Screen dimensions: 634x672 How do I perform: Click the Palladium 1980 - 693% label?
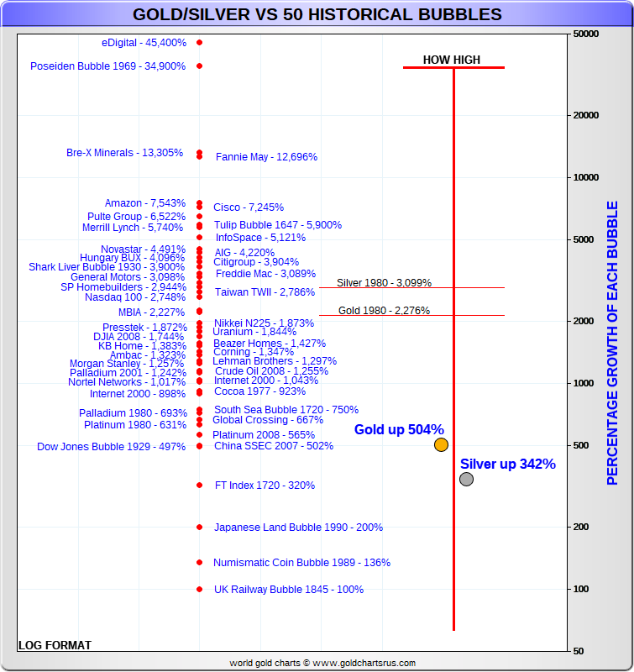(x=133, y=413)
